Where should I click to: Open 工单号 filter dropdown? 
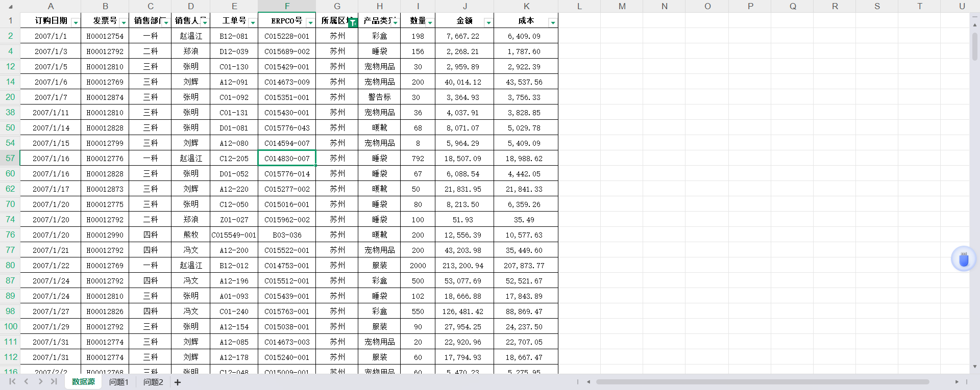pyautogui.click(x=253, y=22)
